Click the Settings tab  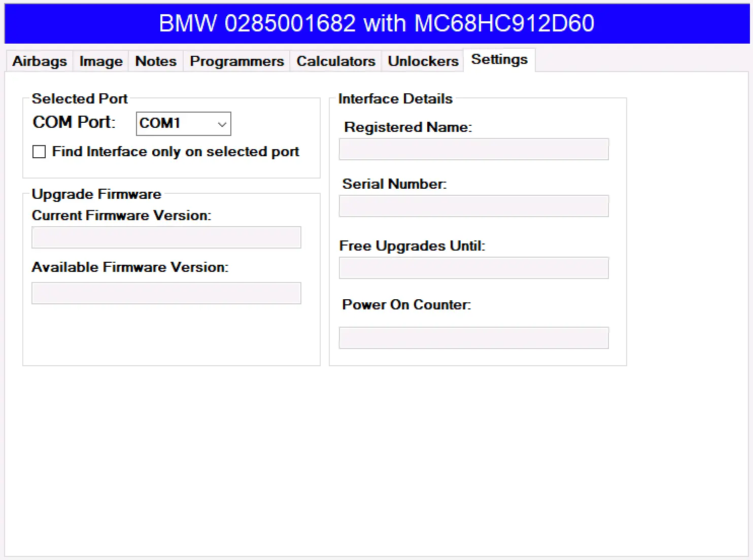[499, 60]
